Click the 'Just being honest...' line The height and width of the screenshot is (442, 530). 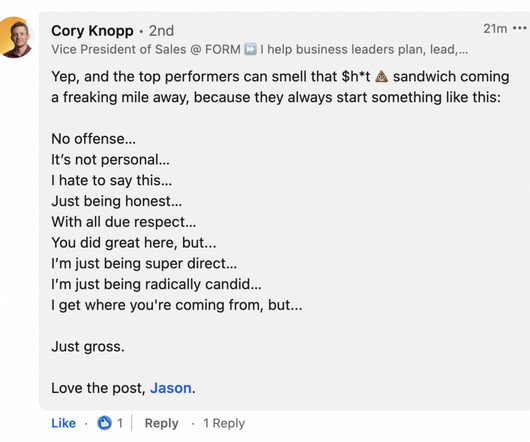point(117,201)
